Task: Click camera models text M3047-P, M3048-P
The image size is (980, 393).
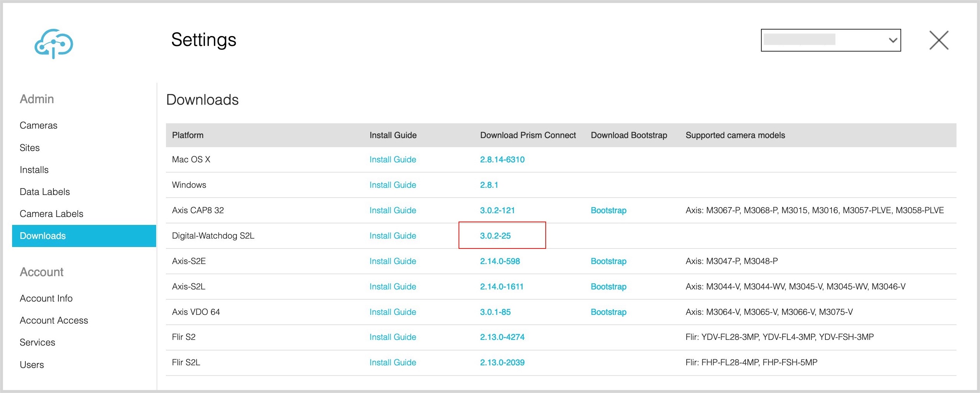Action: click(x=731, y=261)
